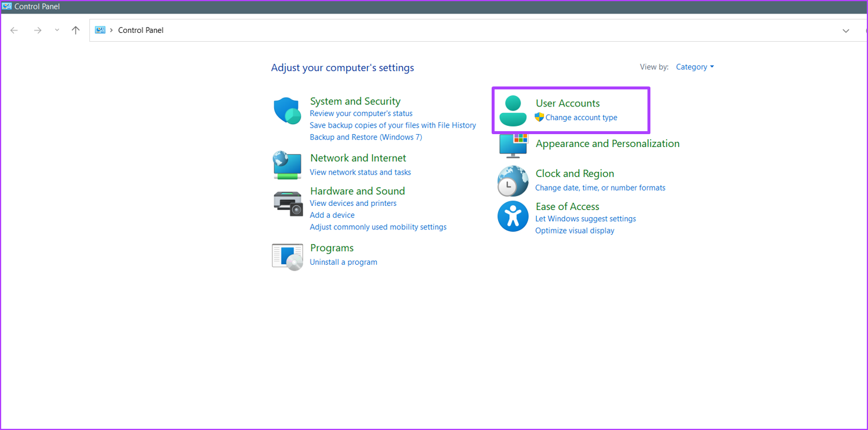Viewport: 868px width, 430px height.
Task: Go up one level with up arrow
Action: 75,31
